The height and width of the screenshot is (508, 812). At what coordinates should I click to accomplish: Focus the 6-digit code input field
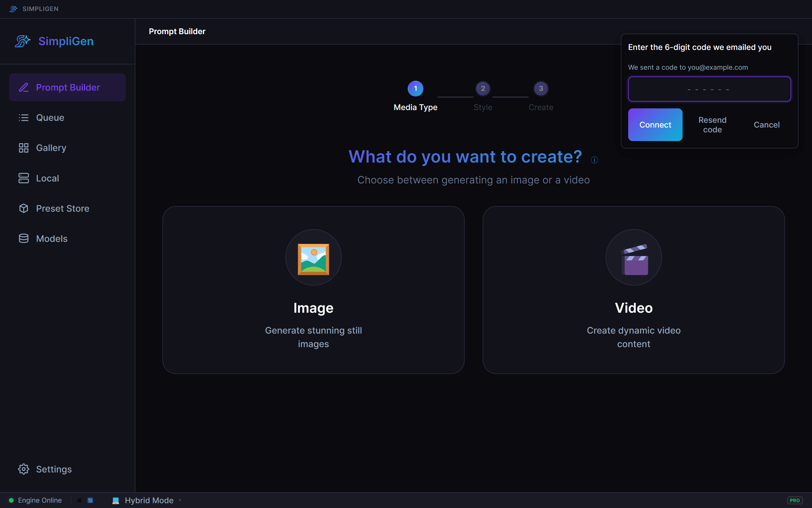tap(709, 89)
